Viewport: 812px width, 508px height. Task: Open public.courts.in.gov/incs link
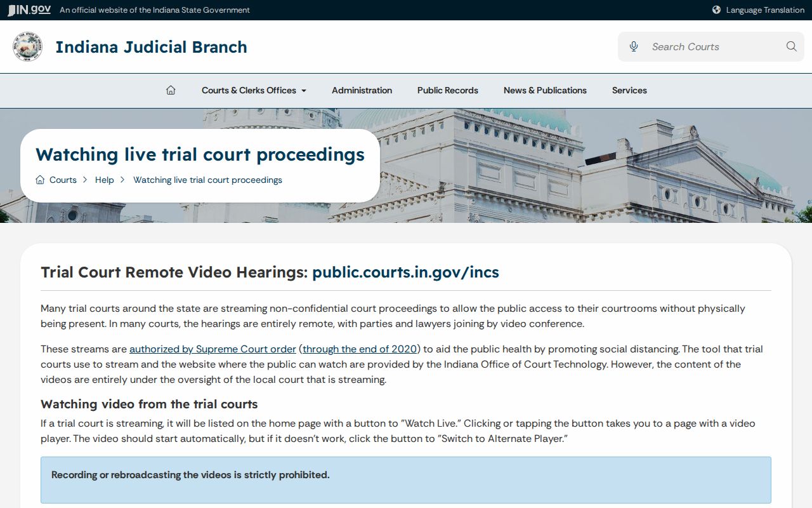(x=405, y=272)
